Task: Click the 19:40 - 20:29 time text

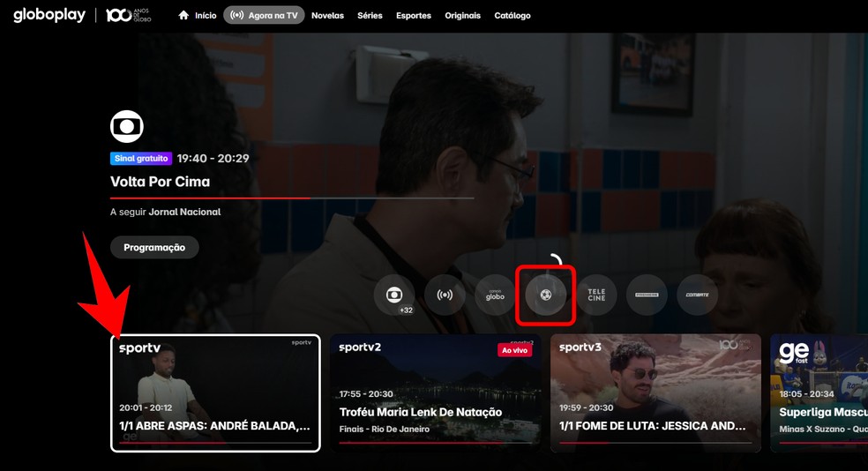Action: point(213,158)
